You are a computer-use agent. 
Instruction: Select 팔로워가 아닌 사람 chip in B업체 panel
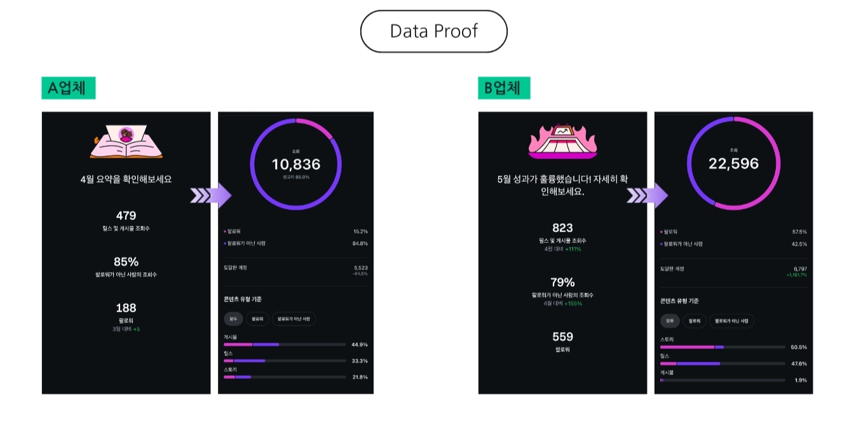731,321
